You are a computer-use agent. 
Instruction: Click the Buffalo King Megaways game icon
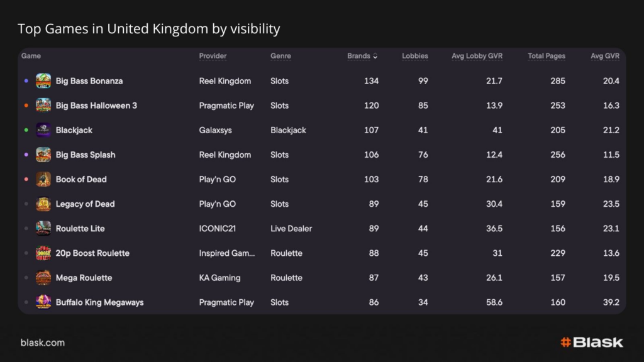[43, 302]
